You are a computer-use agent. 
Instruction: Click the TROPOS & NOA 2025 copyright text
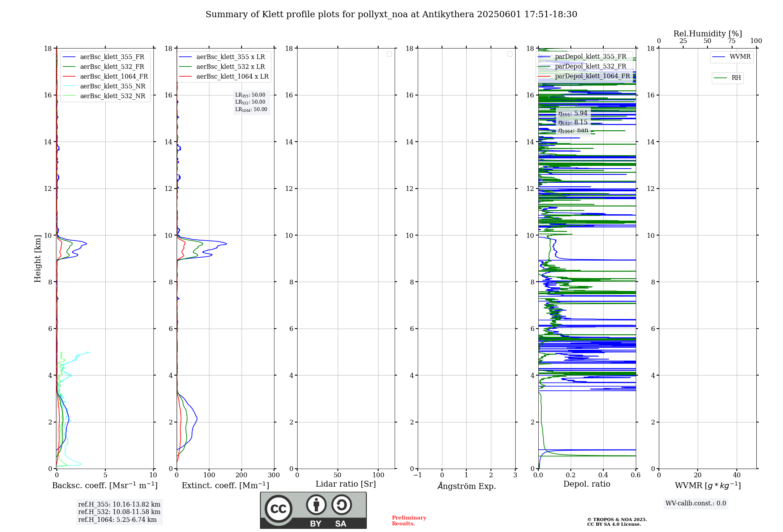(617, 522)
